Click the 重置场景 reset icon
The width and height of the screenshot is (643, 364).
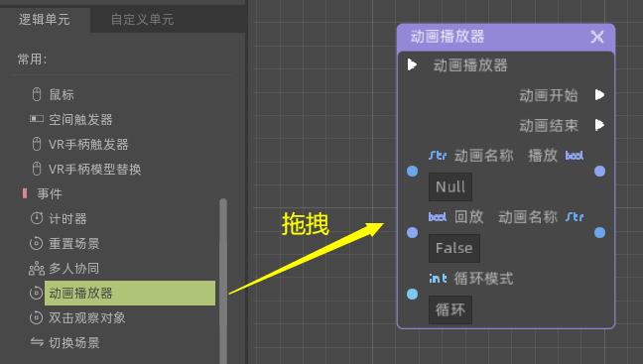click(36, 243)
